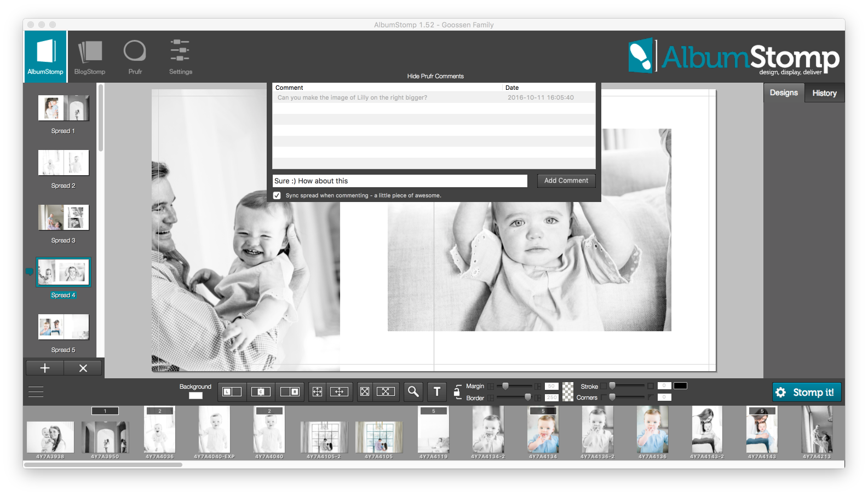Open the AlbumStomp module
The height and width of the screenshot is (496, 868).
point(45,56)
